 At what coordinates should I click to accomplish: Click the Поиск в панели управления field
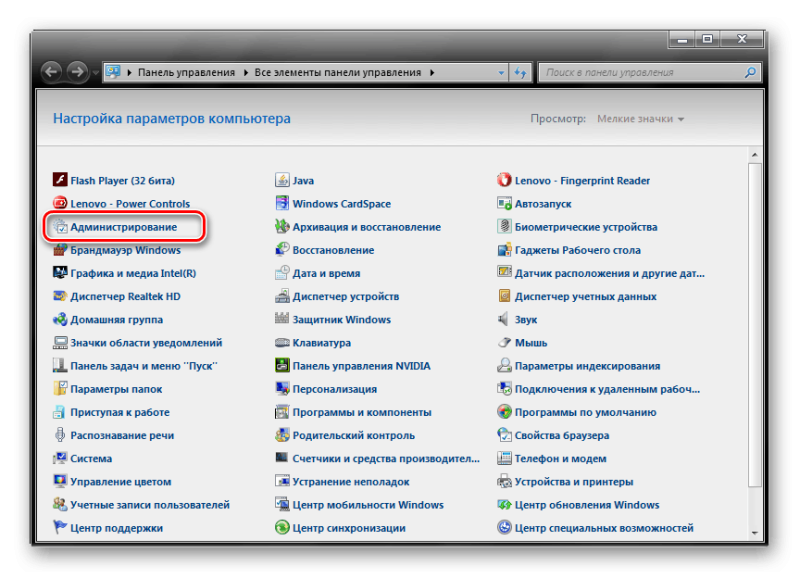(x=642, y=73)
